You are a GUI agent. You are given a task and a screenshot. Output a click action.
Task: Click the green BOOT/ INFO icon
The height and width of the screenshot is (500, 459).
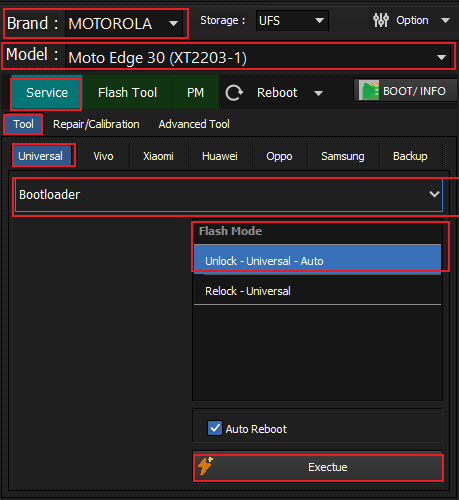click(x=369, y=91)
